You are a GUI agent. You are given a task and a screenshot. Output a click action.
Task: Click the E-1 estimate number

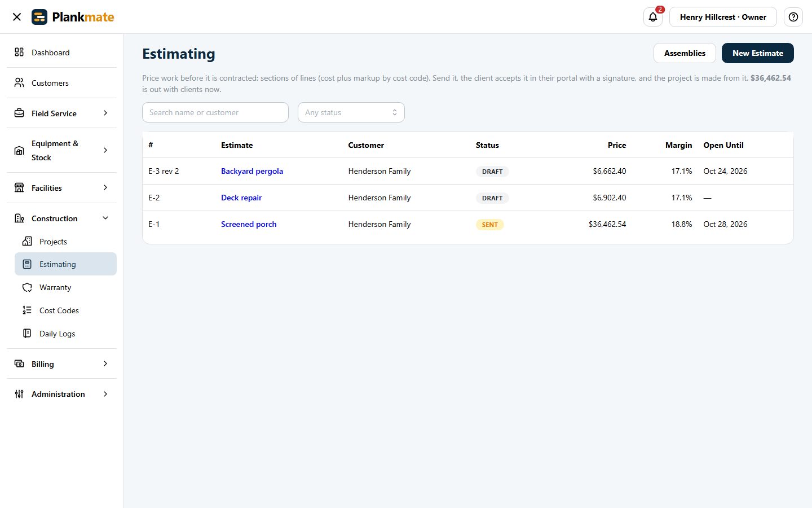154,224
